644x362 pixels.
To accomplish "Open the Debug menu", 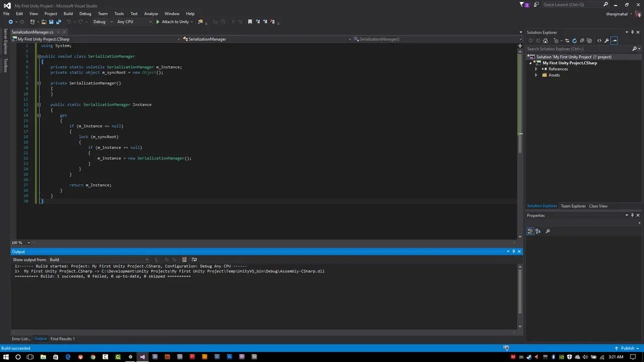I will click(x=85, y=14).
